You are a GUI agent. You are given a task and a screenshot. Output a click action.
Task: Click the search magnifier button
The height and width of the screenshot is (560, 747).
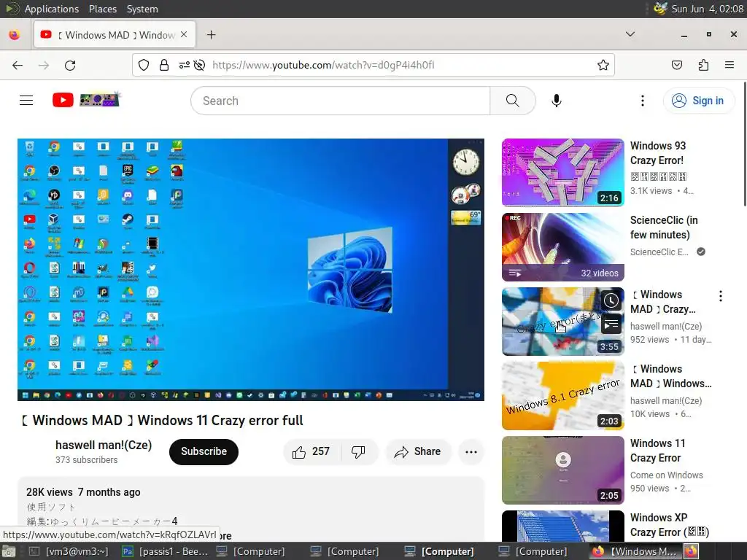coord(513,101)
